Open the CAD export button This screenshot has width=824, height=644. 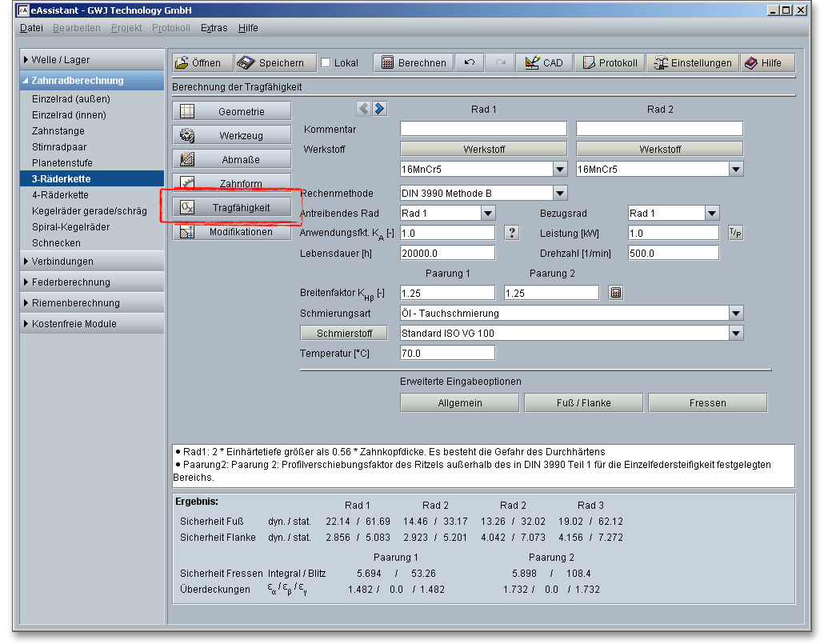coord(544,63)
